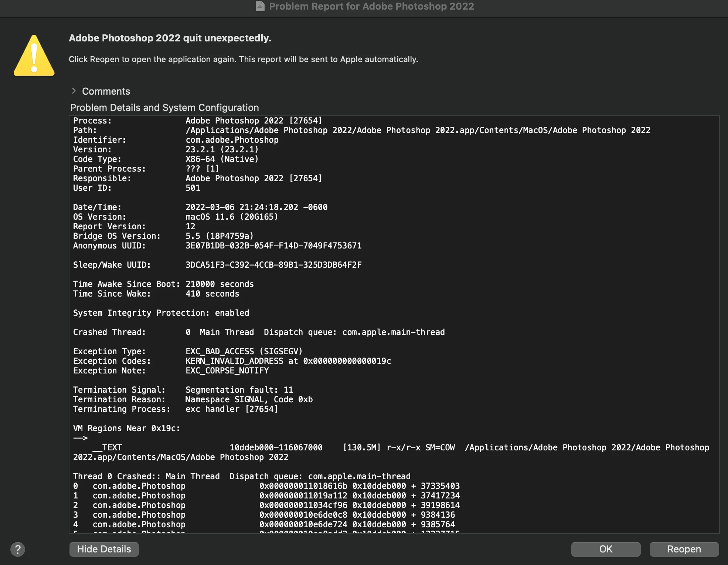Click the help question mark button
Viewport: 728px width, 565px height.
18,549
